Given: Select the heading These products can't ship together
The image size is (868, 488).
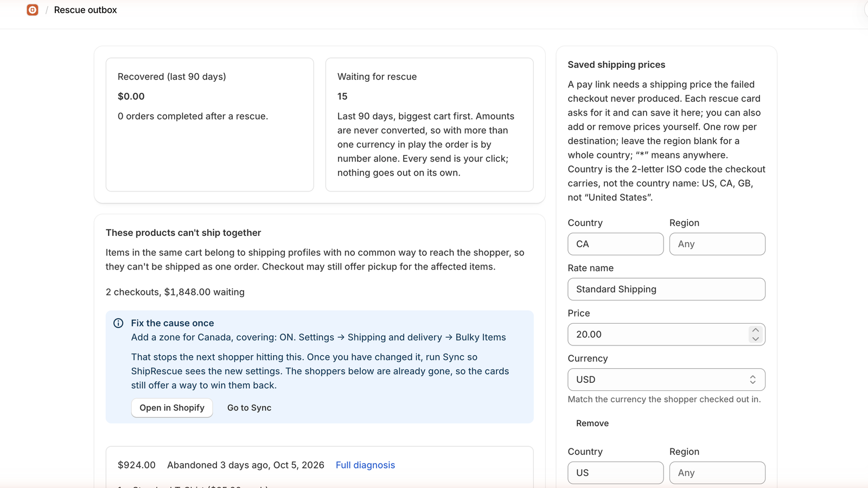Looking at the screenshot, I should click(183, 233).
